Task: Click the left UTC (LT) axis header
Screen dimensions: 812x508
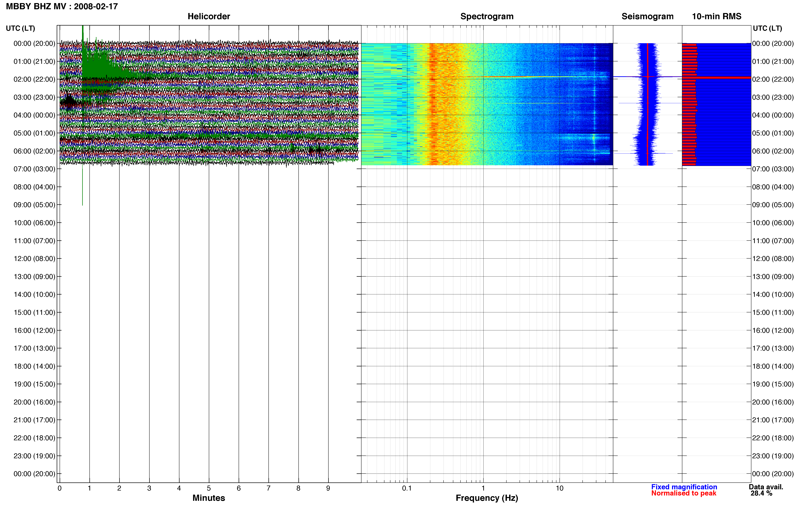Action: click(x=21, y=28)
